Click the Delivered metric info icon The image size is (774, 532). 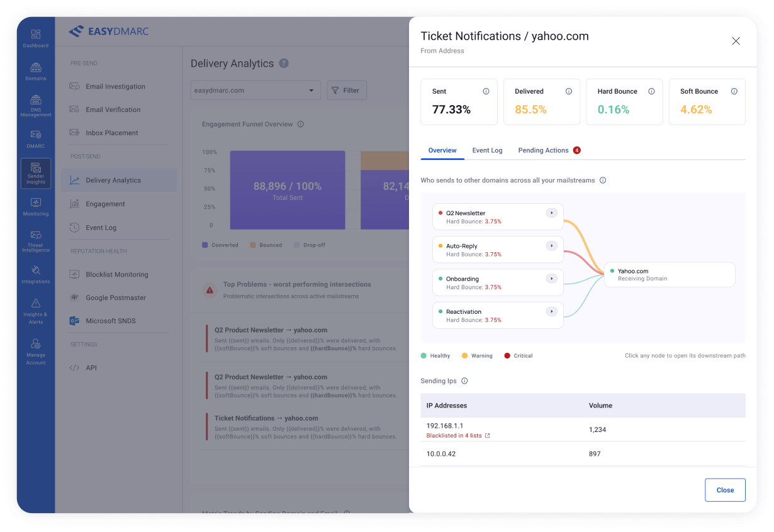click(x=569, y=91)
